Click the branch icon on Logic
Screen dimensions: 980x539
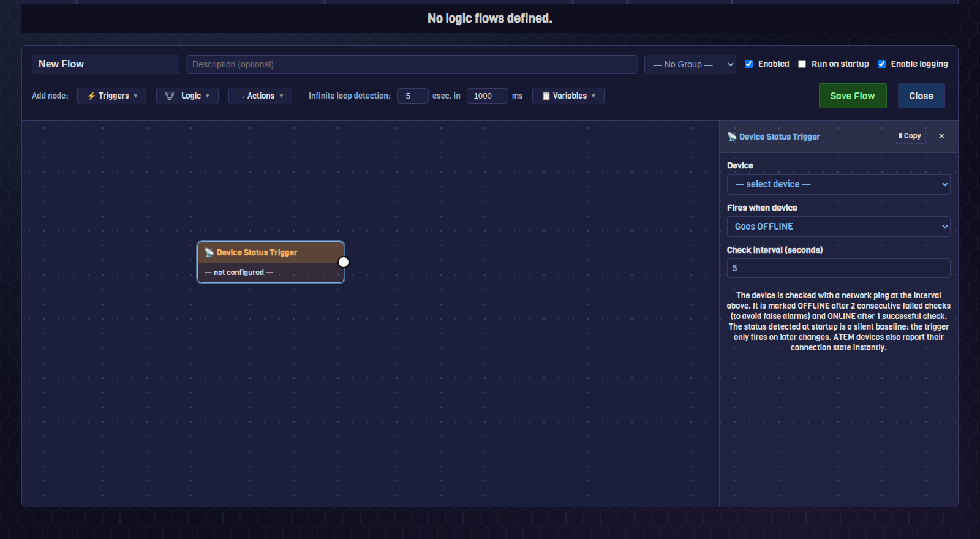(170, 96)
